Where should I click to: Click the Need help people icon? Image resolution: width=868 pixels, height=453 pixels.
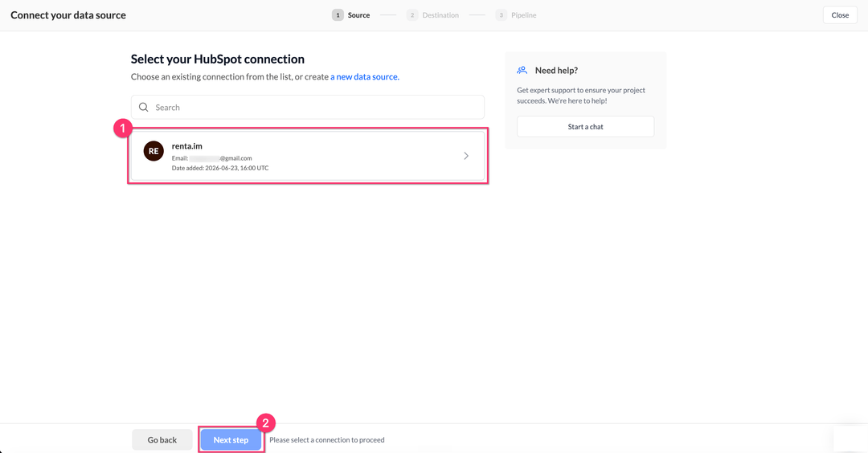coord(522,70)
